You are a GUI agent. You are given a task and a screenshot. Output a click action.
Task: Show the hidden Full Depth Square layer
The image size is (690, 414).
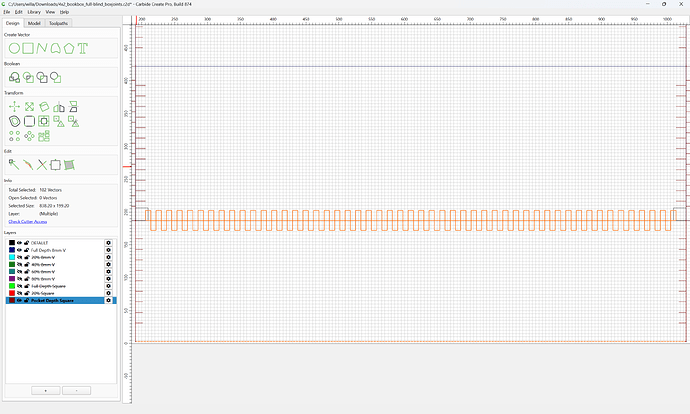(19, 286)
